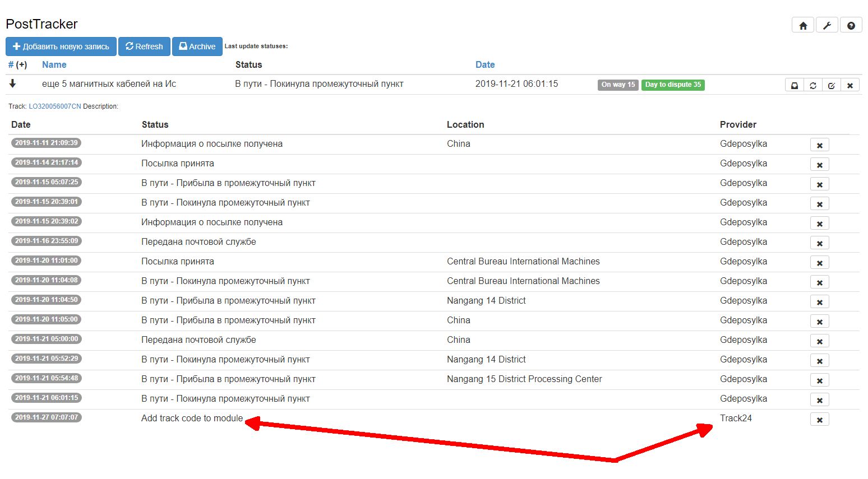The image size is (868, 479).
Task: Click the Last update statuses label
Action: coord(256,46)
